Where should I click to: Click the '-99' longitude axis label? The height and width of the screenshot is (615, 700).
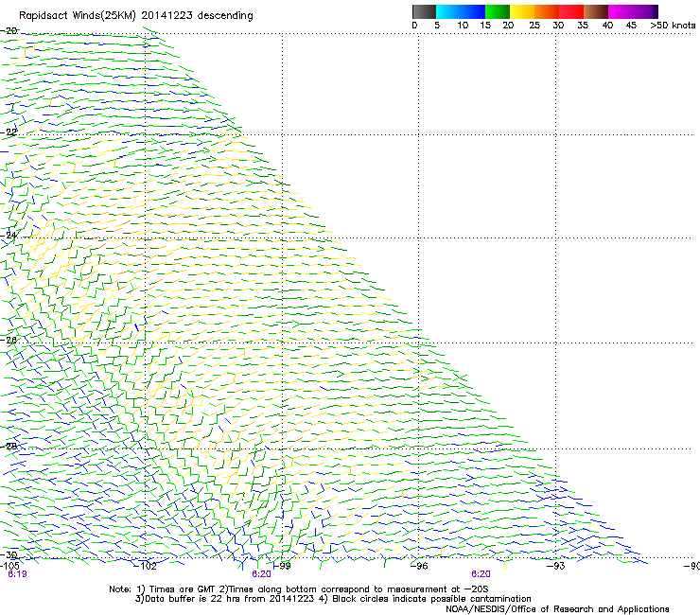(282, 567)
